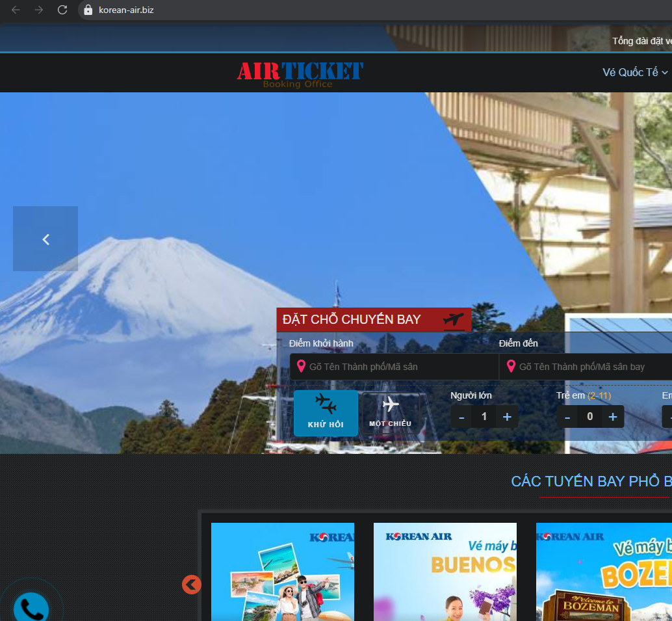Click the CÁC TUYẾN BAY PHỔ BIẾN heading
The image size is (672, 621).
[591, 481]
